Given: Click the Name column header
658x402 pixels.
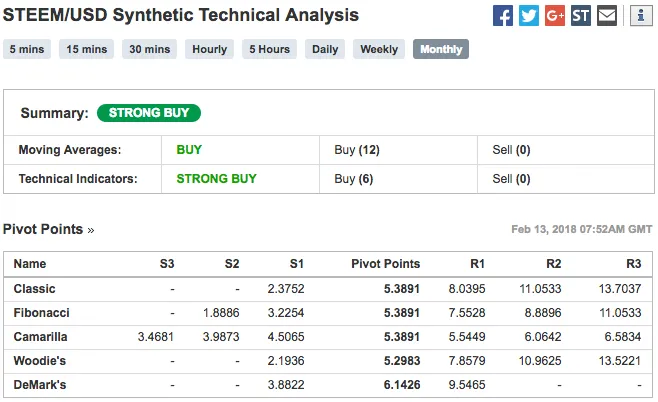Looking at the screenshot, I should click(x=30, y=264).
